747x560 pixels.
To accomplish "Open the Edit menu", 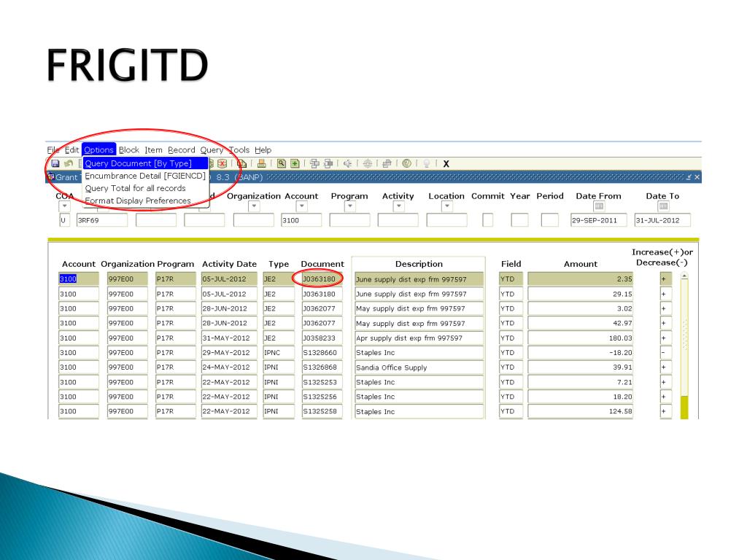I will [x=71, y=149].
